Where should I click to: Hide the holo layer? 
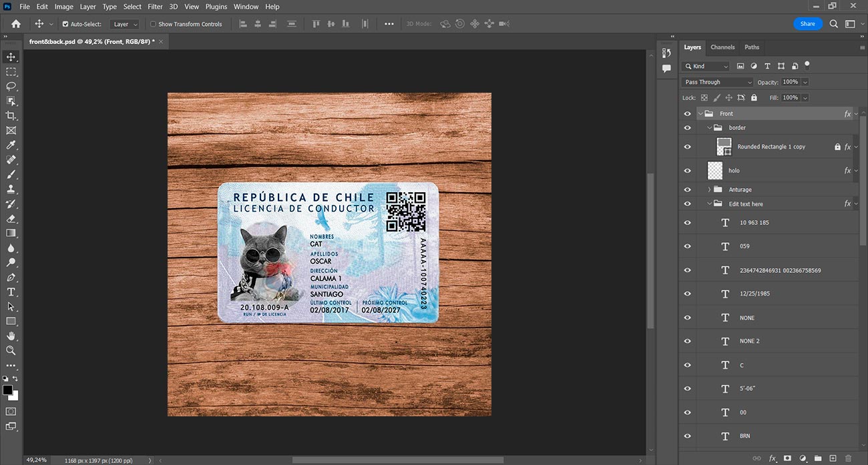(688, 170)
